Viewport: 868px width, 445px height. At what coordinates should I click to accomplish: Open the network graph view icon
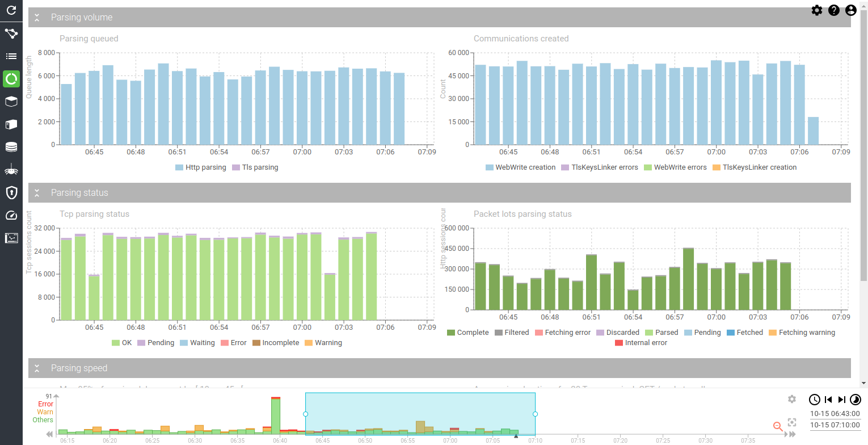tap(11, 33)
